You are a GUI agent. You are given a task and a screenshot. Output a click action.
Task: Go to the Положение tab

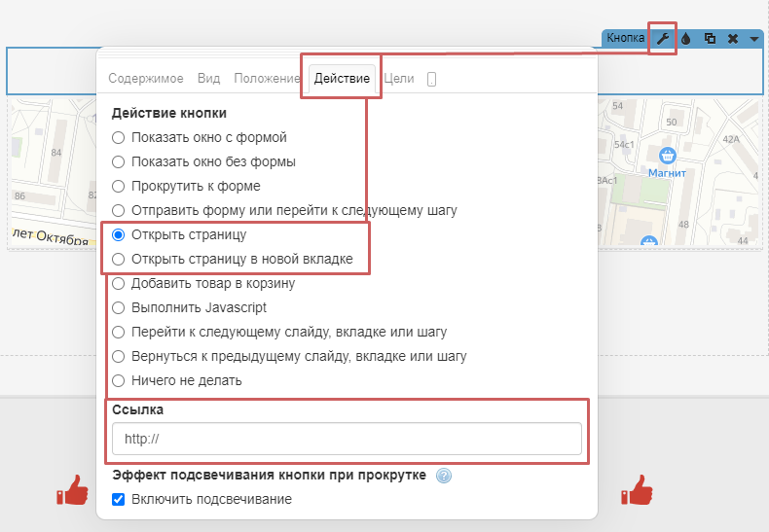(266, 79)
